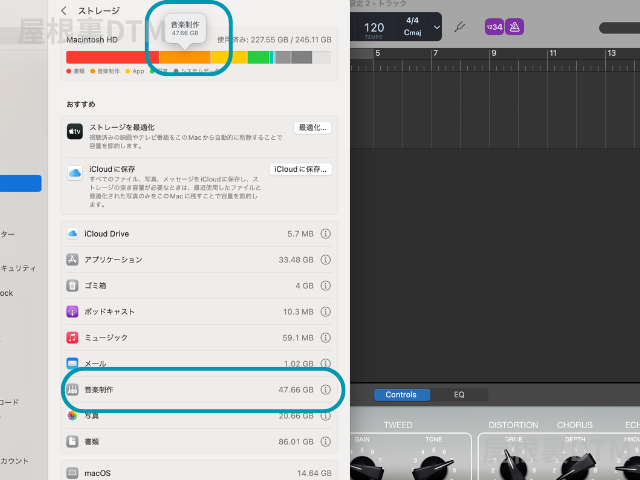Click the 音楽制作 keyboard icon
Image resolution: width=640 pixels, height=480 pixels.
[72, 390]
